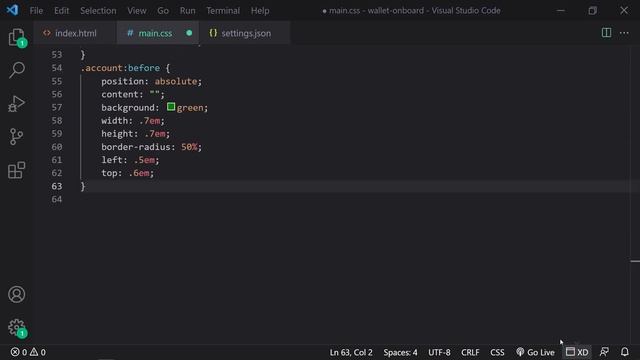Click 'left: .5em;' on line 61
The height and width of the screenshot is (360, 640).
[130, 160]
